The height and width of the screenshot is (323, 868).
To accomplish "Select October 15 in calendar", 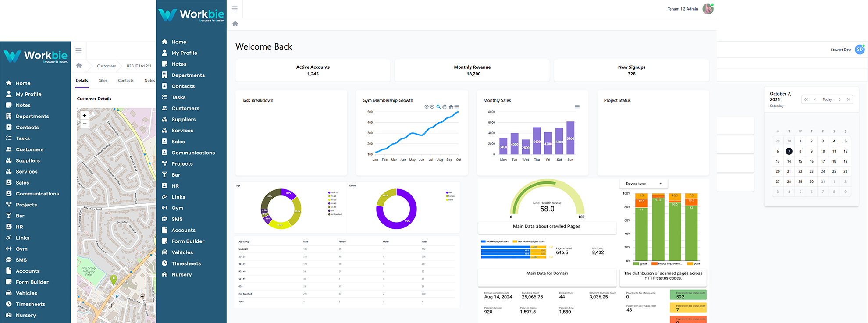I will (800, 161).
